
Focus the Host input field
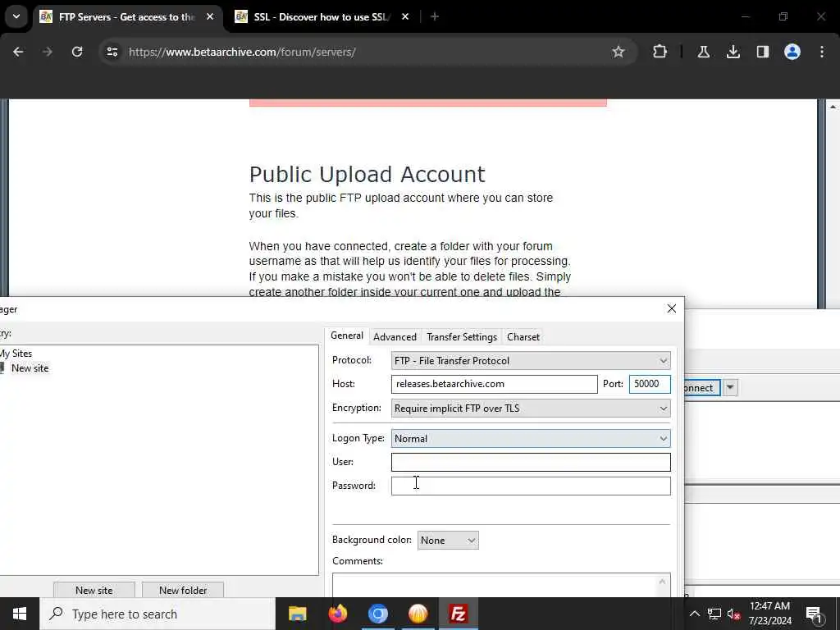click(494, 384)
